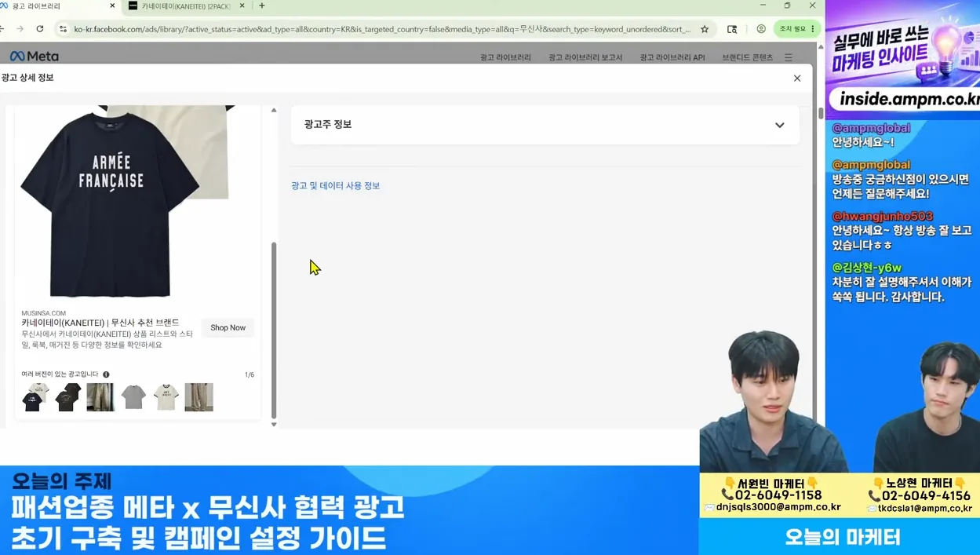980x555 pixels.
Task: Open a new browser tab
Action: [261, 5]
